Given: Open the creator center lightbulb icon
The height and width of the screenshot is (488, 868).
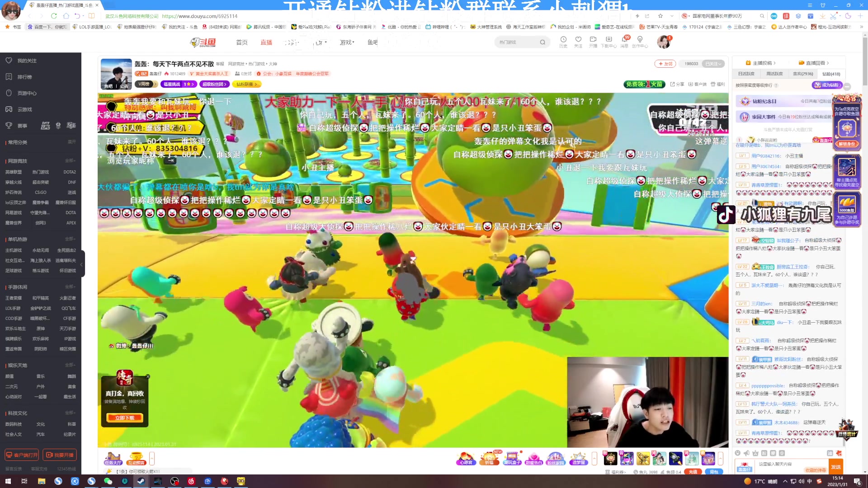Looking at the screenshot, I should [640, 41].
